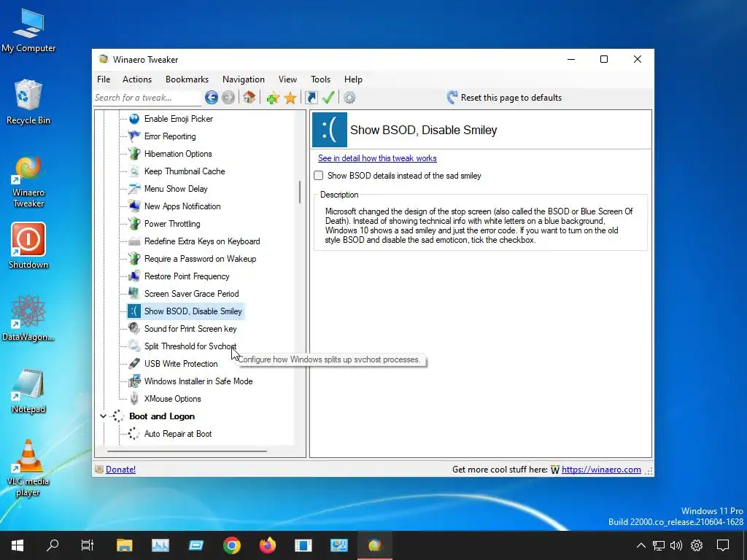Select Split Threshold for Svchost tweak
Viewport: 747px width, 560px height.
tap(190, 346)
